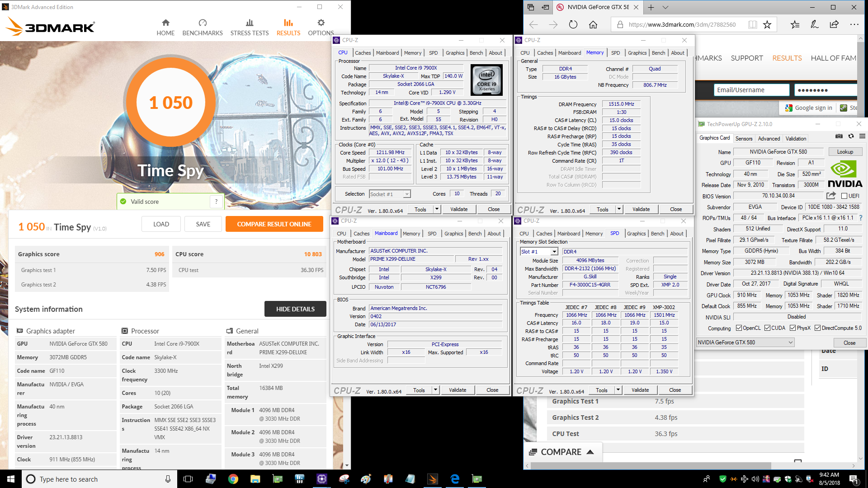Click Close button in GPU-Z
Viewport: 868px width, 488px height.
(849, 343)
